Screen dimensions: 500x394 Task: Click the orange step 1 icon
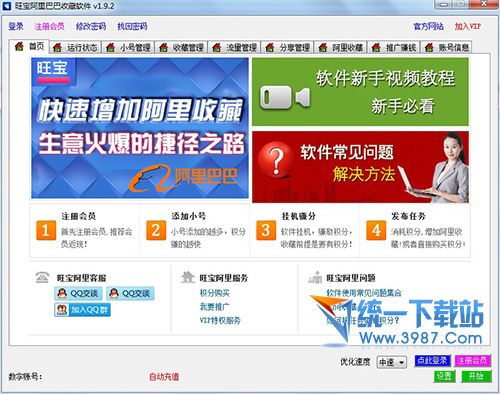point(46,230)
